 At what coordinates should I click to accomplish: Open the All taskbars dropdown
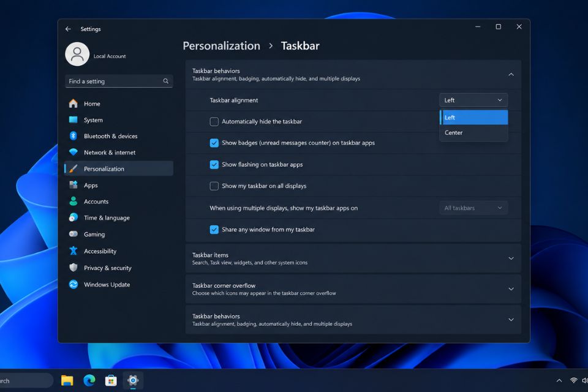point(473,208)
